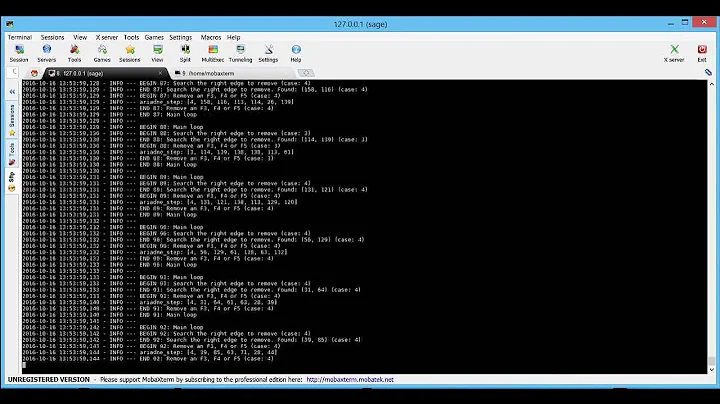The height and width of the screenshot is (404, 720).
Task: Click the home tab icon
Action: pyautogui.click(x=34, y=73)
